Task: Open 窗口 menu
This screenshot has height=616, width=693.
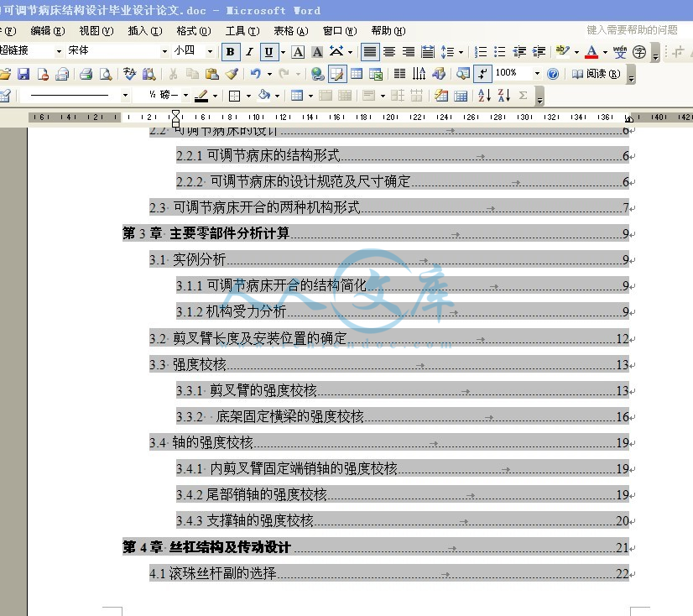Action: (340, 30)
